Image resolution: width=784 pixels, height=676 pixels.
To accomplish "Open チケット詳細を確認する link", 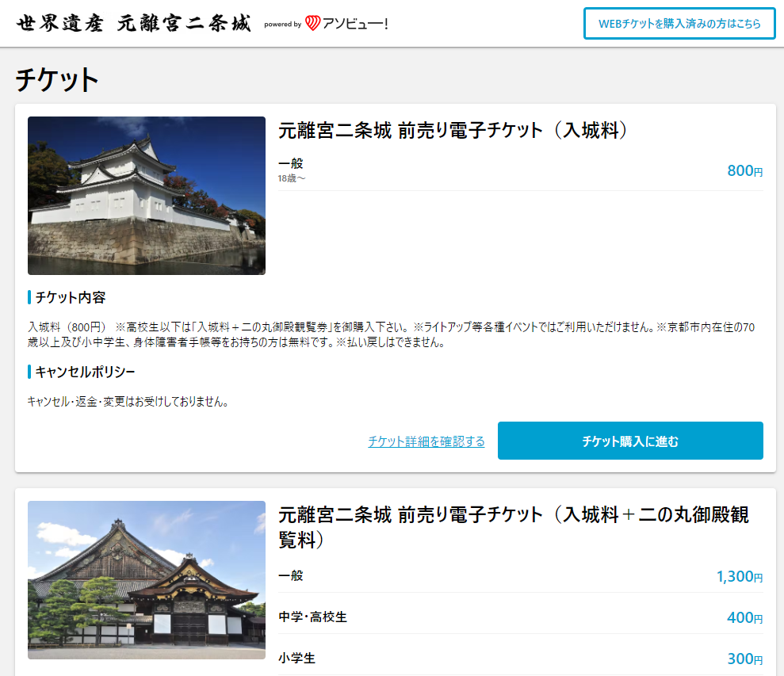I will (426, 441).
